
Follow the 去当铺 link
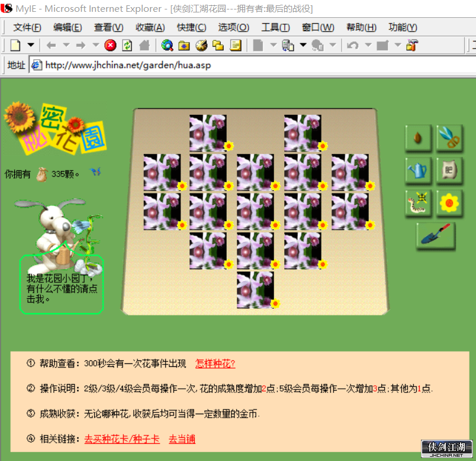182,439
